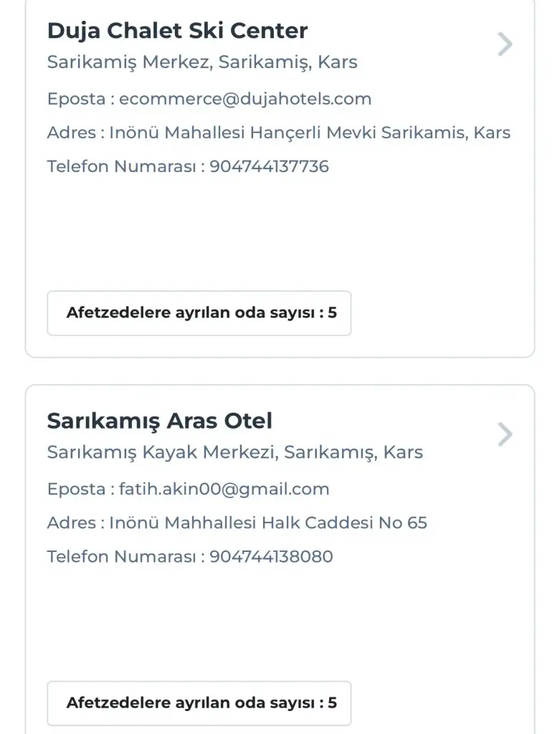
Task: Open Duja Chalet Ski Center details chevron
Action: (x=506, y=44)
